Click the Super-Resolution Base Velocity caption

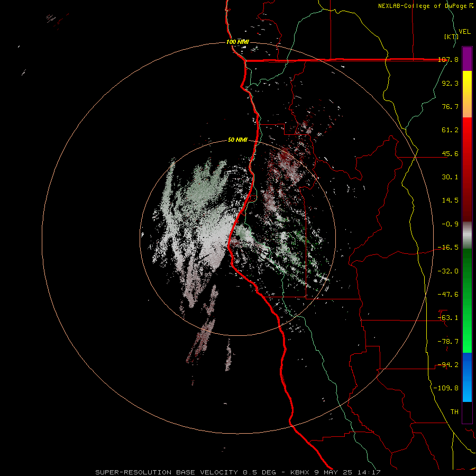[x=237, y=472]
